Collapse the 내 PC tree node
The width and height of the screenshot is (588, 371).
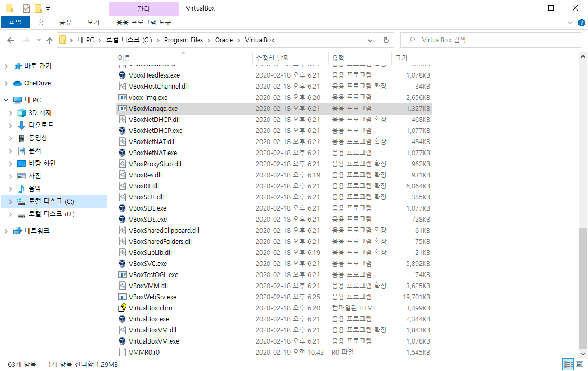click(x=6, y=100)
